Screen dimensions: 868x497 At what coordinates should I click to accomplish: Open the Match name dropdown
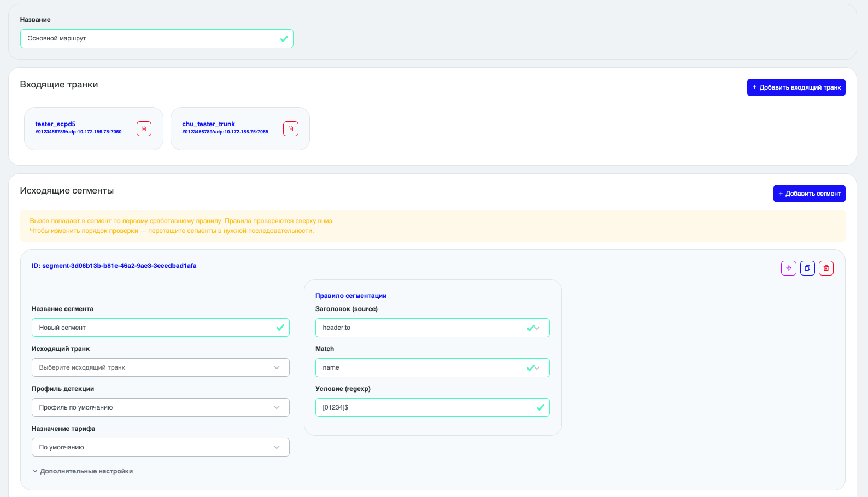[432, 367]
